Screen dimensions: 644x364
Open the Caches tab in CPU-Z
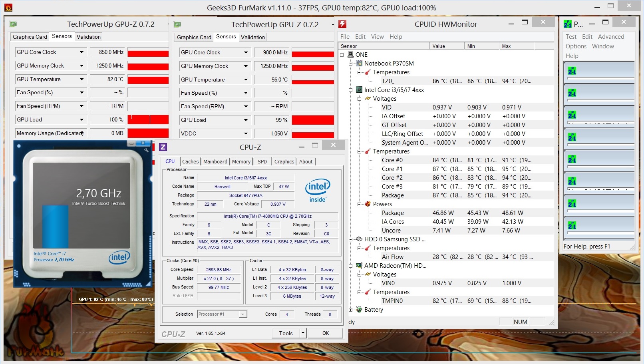point(191,161)
